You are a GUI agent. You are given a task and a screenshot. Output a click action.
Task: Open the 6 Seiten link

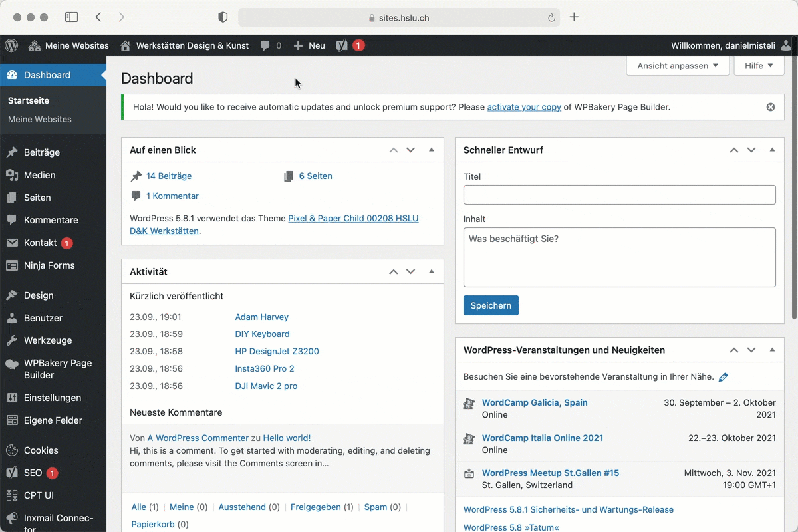click(316, 176)
